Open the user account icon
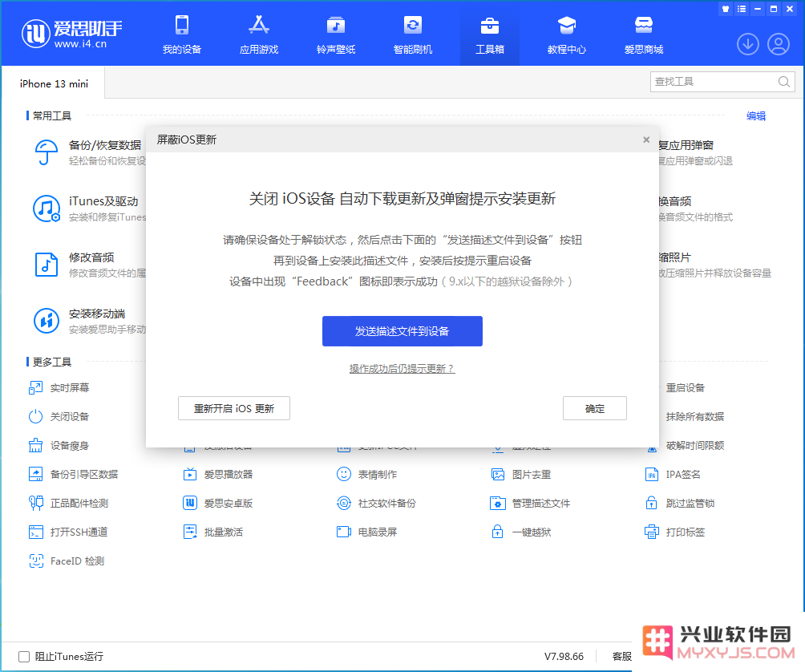This screenshot has height=672, width=805. click(779, 44)
